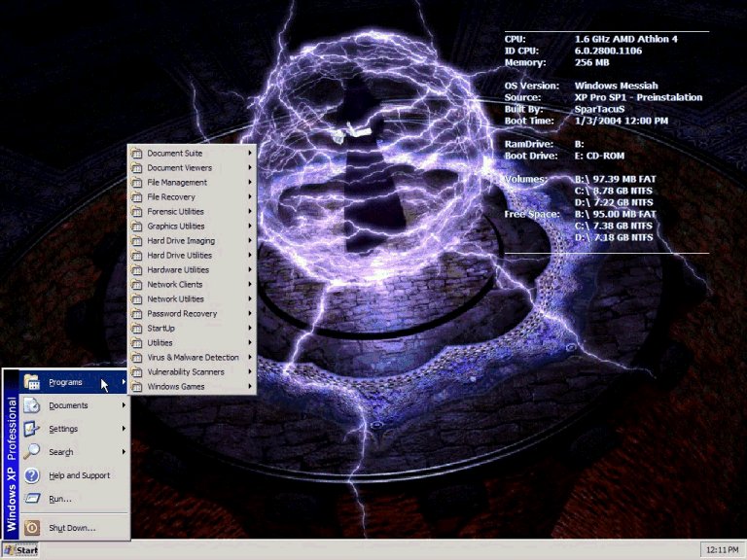Click the Graphics Utilities folder icon
Image resolution: width=747 pixels, height=560 pixels.
point(137,227)
